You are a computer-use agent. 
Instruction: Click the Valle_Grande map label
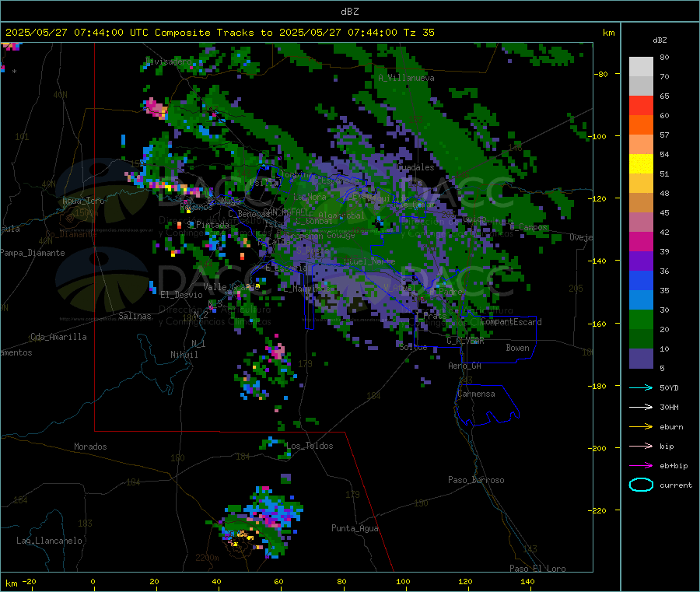(x=231, y=287)
